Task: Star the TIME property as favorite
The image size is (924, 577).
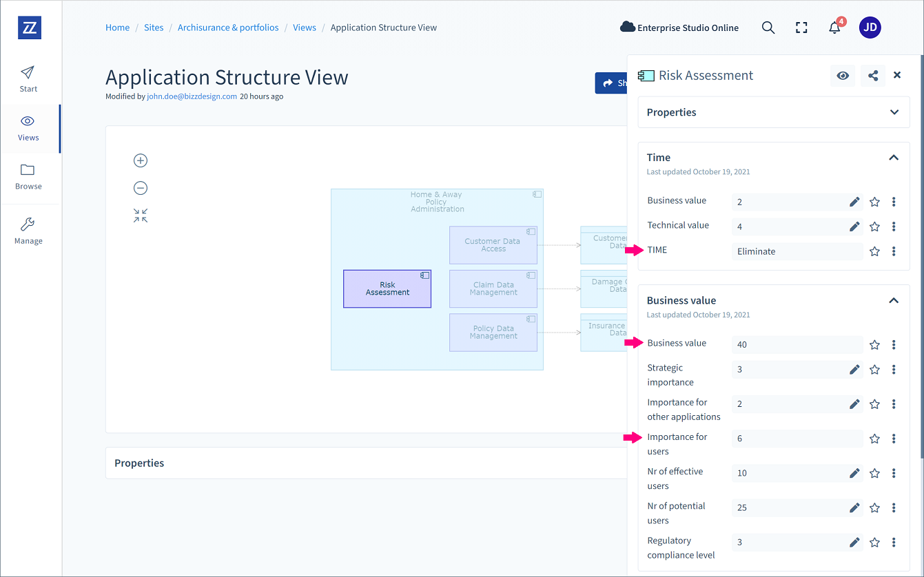Action: [x=874, y=251]
